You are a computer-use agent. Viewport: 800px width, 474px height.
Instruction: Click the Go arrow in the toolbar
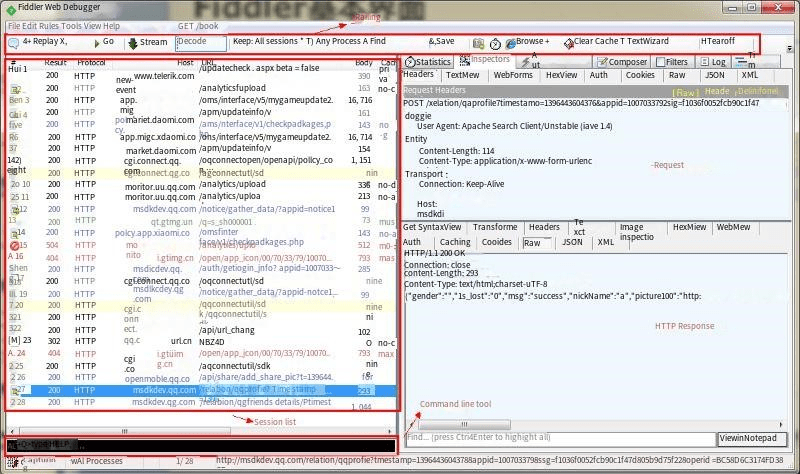[97, 43]
